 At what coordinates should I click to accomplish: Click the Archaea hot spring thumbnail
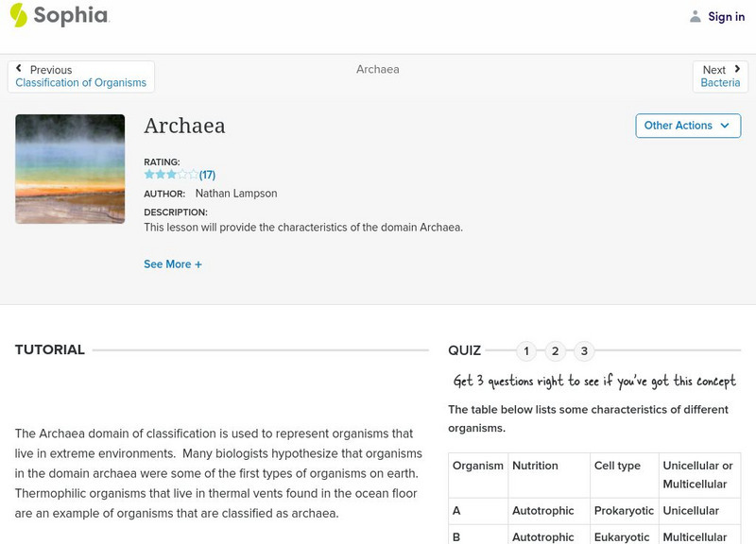pyautogui.click(x=70, y=169)
